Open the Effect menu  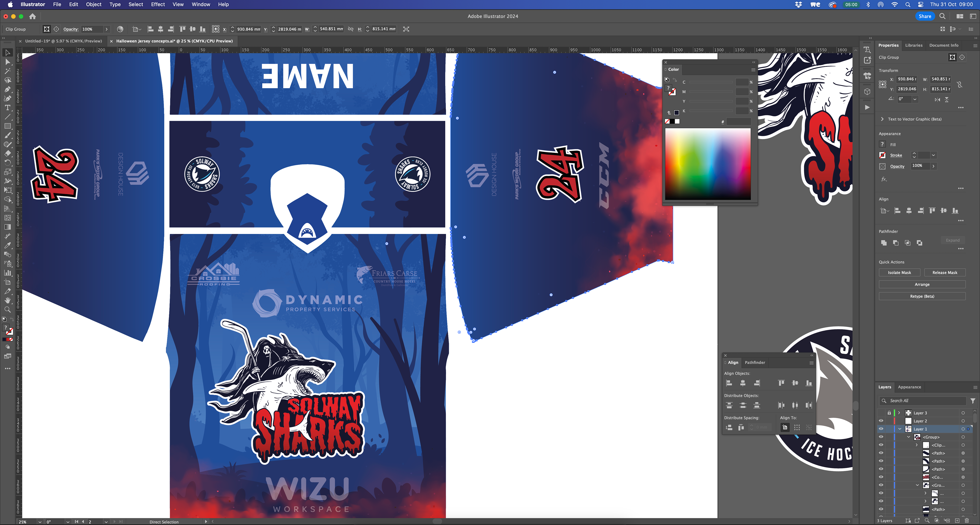click(158, 5)
